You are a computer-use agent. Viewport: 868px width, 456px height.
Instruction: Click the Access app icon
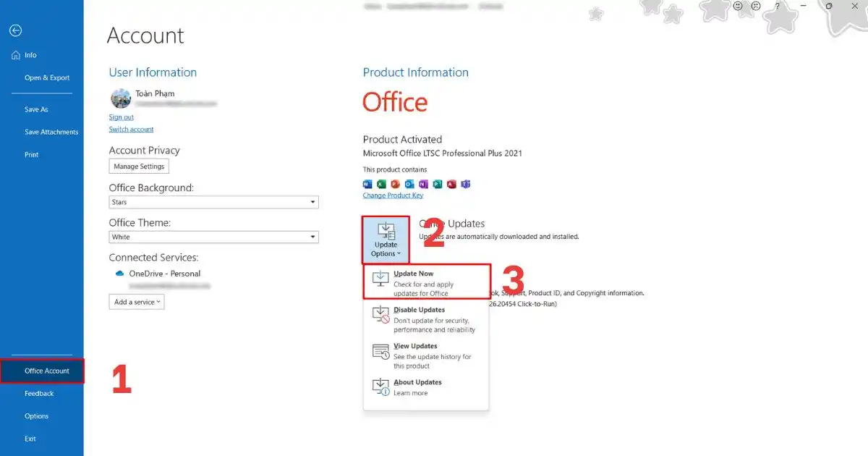[x=451, y=184]
